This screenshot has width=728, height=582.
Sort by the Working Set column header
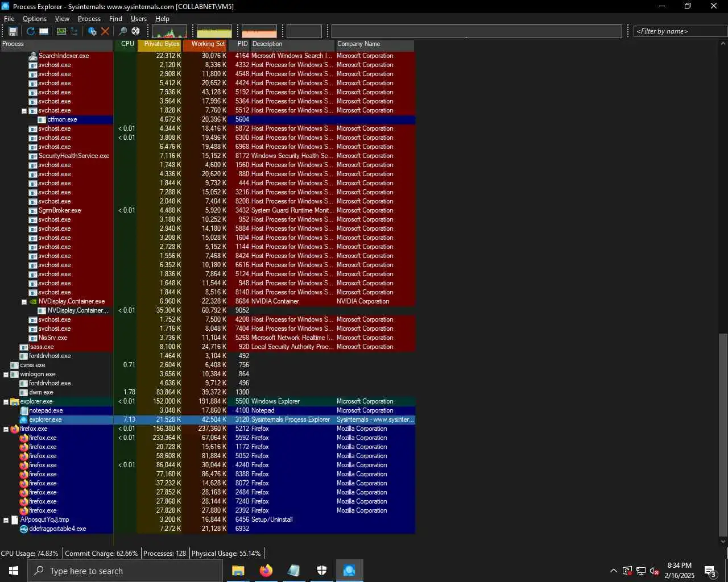[x=205, y=44]
